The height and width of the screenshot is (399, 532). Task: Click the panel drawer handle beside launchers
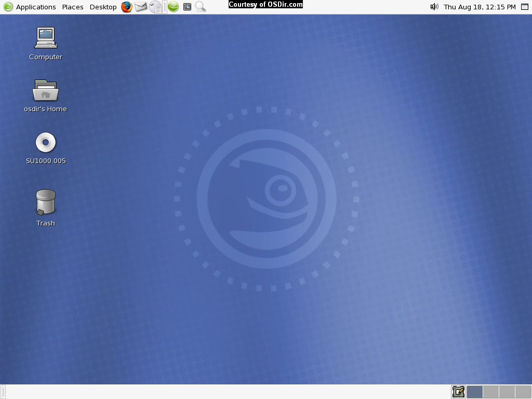(x=165, y=7)
